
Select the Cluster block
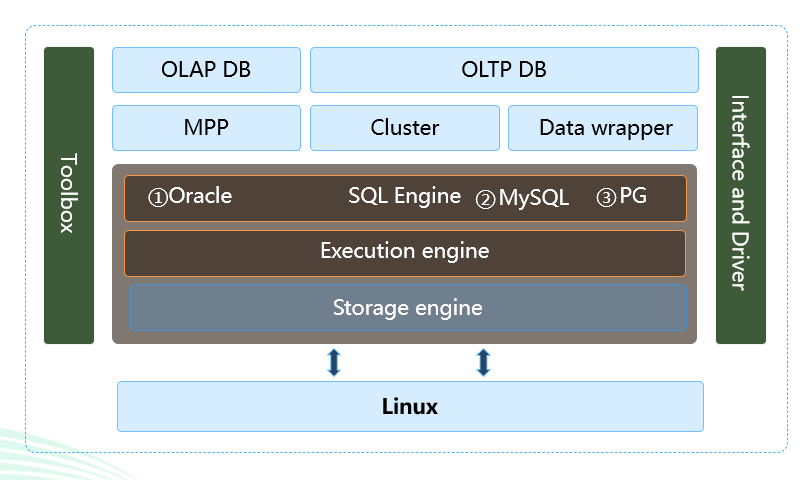coord(405,128)
